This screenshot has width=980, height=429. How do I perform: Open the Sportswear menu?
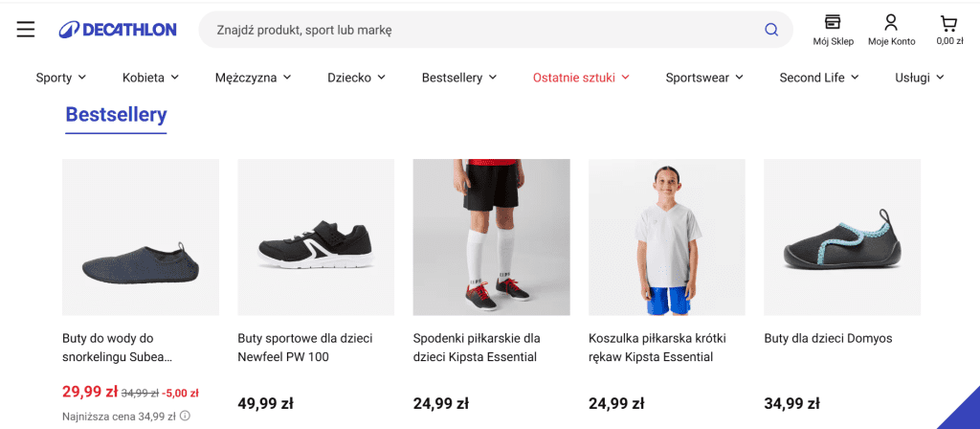coord(704,78)
